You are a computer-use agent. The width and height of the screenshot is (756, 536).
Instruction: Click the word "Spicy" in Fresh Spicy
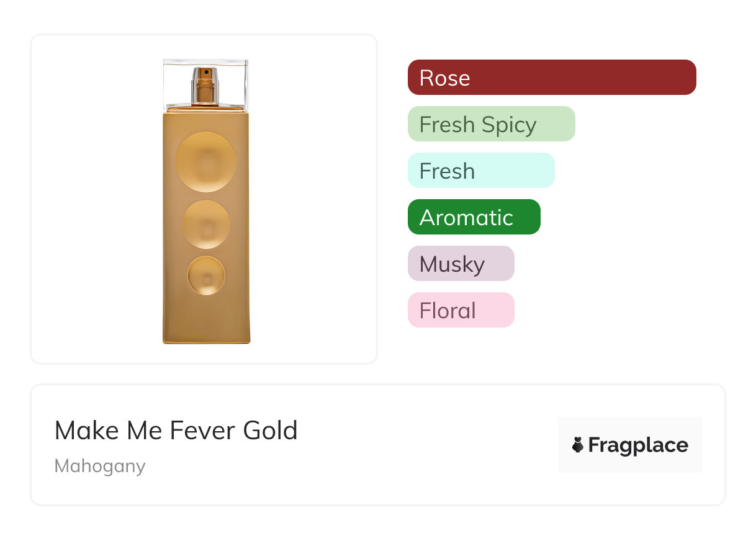(509, 125)
